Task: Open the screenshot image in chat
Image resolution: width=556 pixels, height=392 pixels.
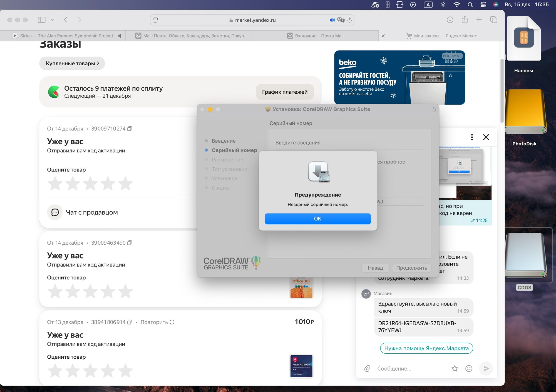Action: (x=466, y=172)
